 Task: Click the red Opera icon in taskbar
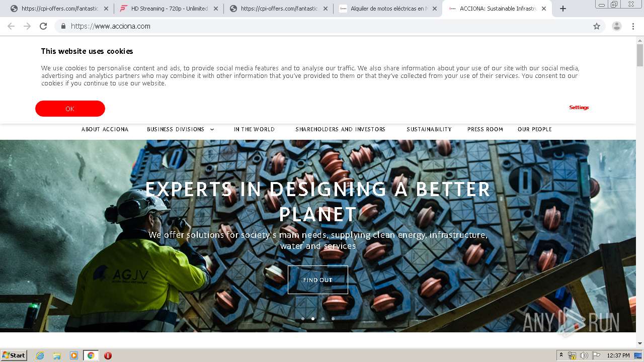tap(108, 355)
